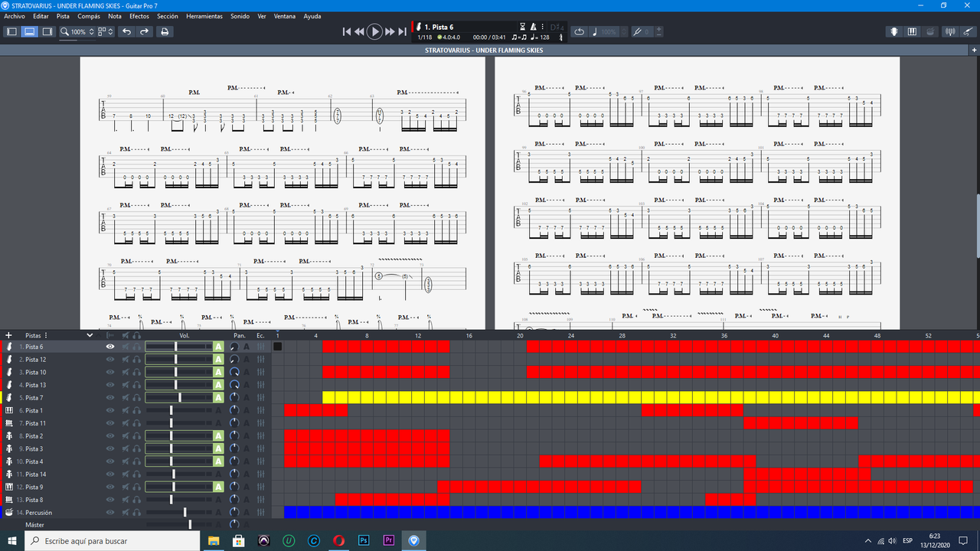Start playback with Play button

pos(374,31)
